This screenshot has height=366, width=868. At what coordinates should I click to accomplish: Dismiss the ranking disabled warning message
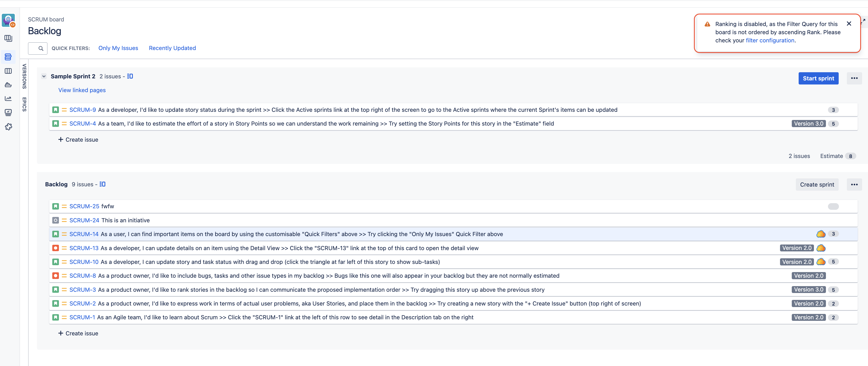[x=849, y=24]
